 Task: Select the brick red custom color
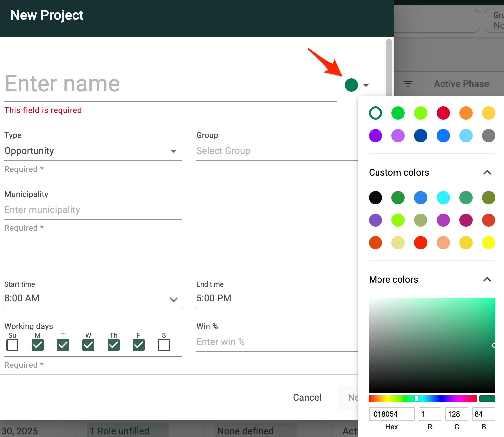click(x=489, y=220)
